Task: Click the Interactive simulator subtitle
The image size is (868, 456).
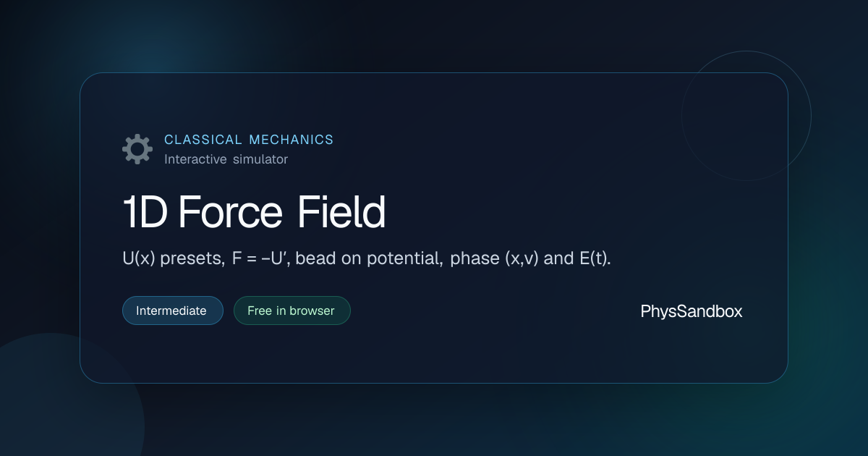Action: coord(226,159)
